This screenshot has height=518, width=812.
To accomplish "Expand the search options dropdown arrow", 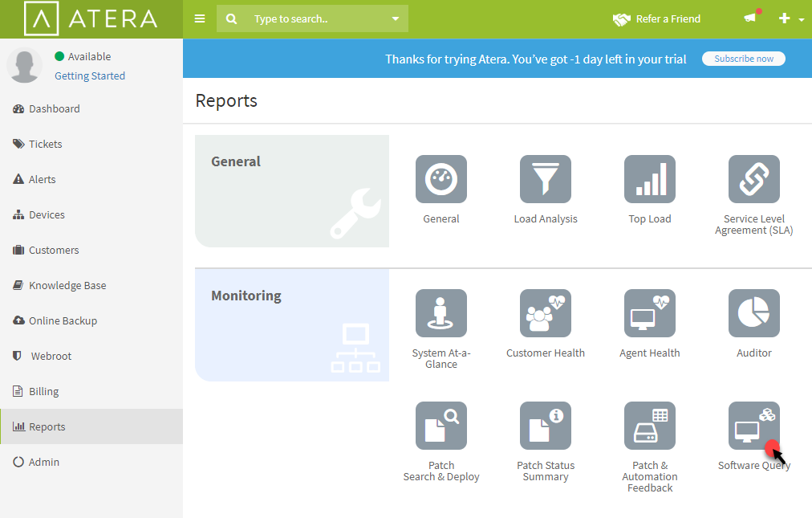I will pos(396,18).
